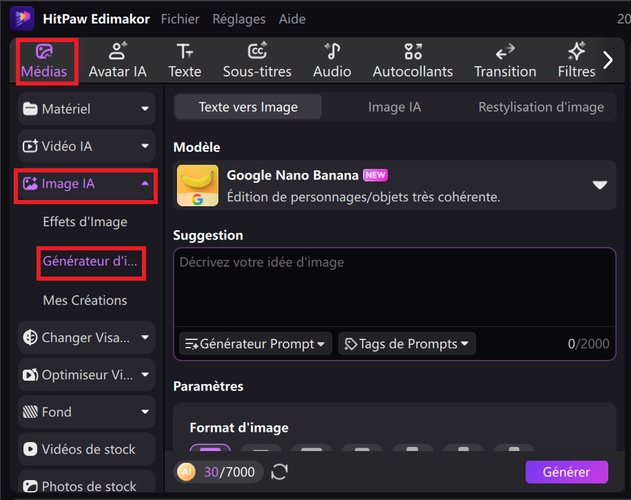Open the Transition panel

(505, 60)
